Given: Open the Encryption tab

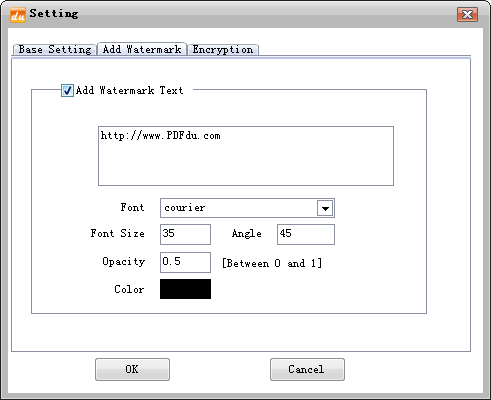Looking at the screenshot, I should tap(223, 50).
